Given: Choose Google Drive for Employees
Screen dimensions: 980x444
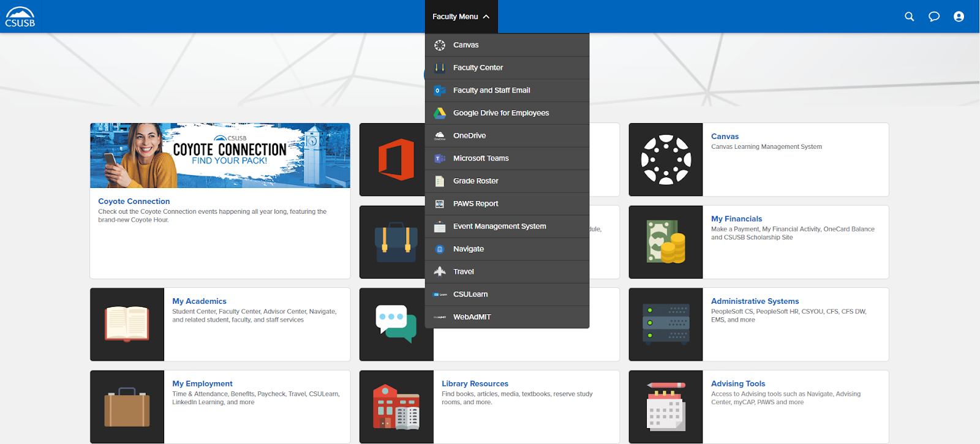Looking at the screenshot, I should pyautogui.click(x=507, y=113).
